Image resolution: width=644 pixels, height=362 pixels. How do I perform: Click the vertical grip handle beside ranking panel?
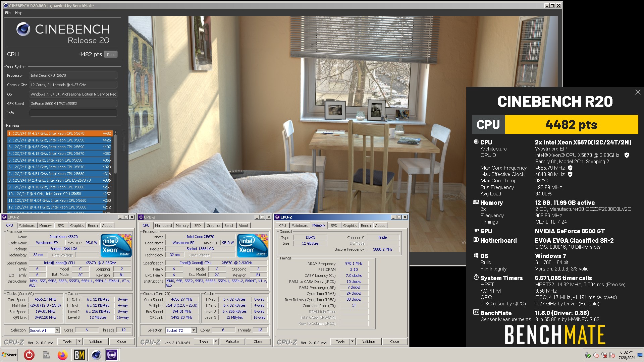point(124,141)
